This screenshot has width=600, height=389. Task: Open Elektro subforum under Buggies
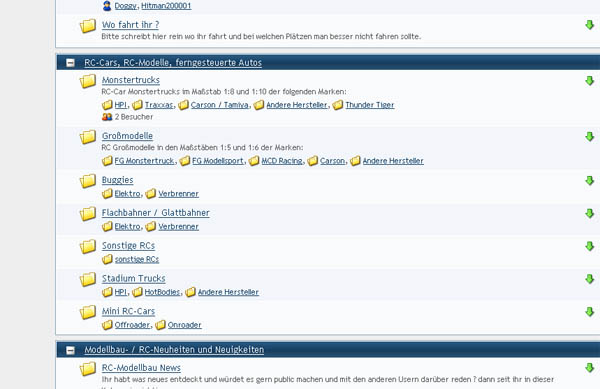[x=127, y=194]
